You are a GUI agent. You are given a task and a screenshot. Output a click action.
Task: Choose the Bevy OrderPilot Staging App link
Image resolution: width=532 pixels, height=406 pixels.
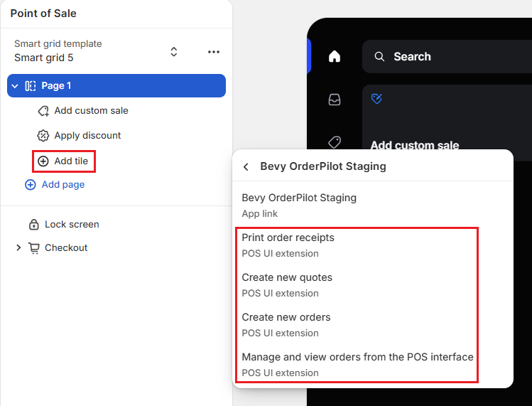[372, 205]
